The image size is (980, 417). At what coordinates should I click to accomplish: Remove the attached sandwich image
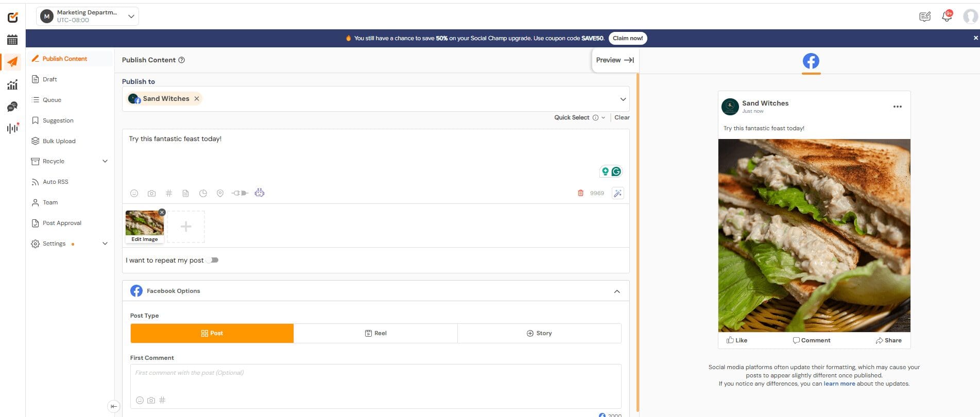tap(162, 212)
